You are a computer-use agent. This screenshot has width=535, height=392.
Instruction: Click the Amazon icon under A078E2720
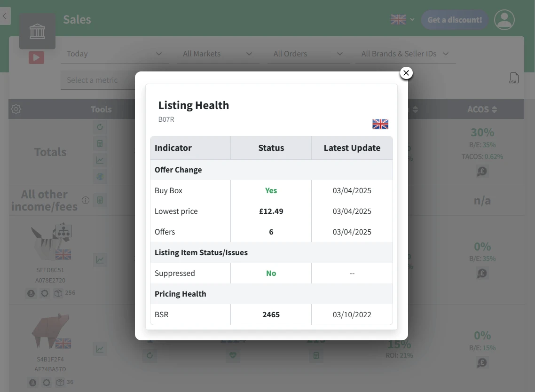31,293
